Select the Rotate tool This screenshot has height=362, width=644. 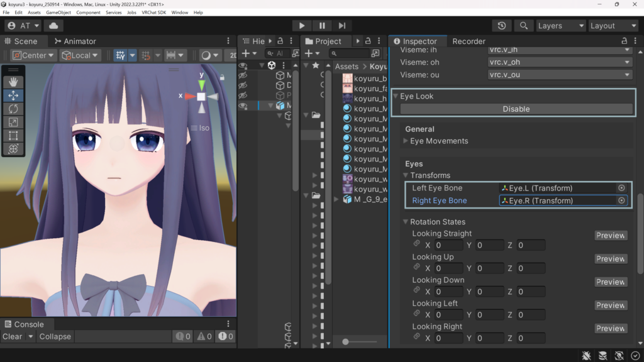13,109
